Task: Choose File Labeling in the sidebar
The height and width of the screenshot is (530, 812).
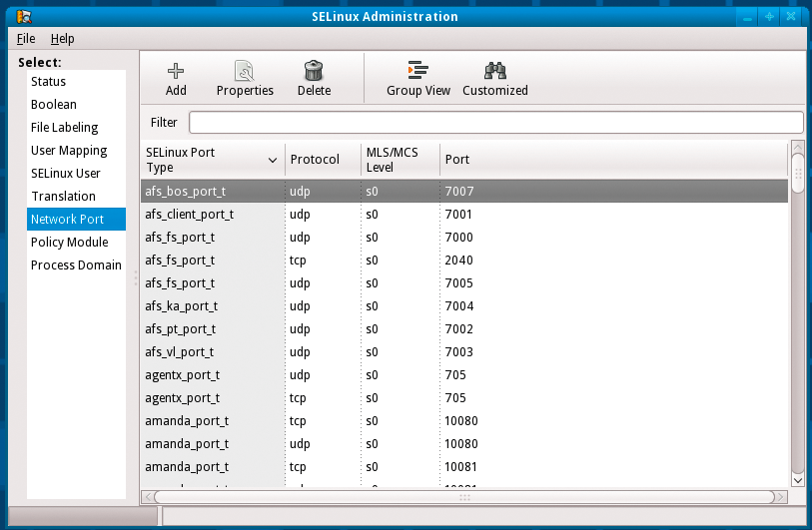Action: click(x=76, y=128)
